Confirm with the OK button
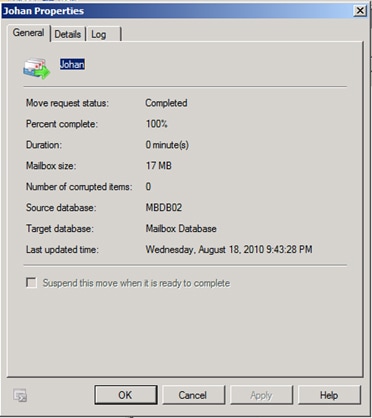The width and height of the screenshot is (372, 418). [125, 395]
